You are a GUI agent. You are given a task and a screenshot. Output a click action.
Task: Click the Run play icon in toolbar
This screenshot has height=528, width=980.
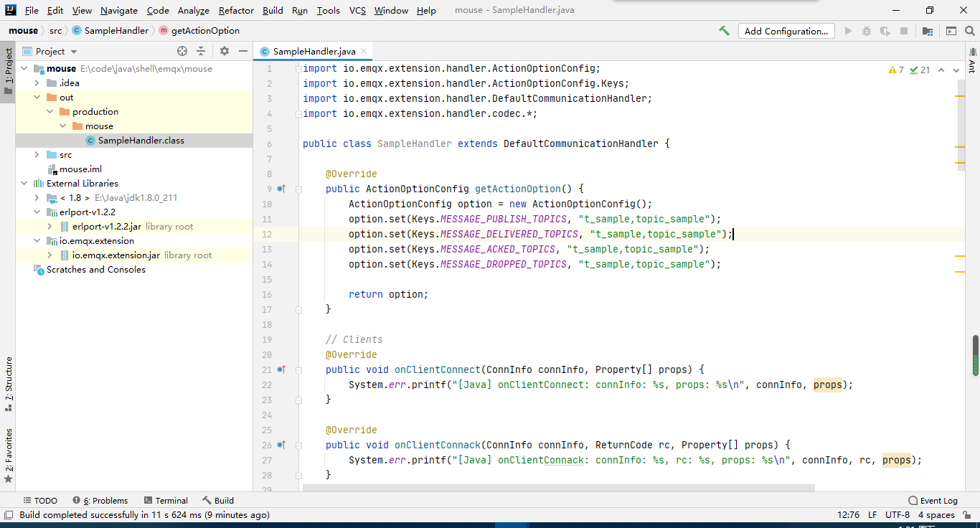[849, 31]
